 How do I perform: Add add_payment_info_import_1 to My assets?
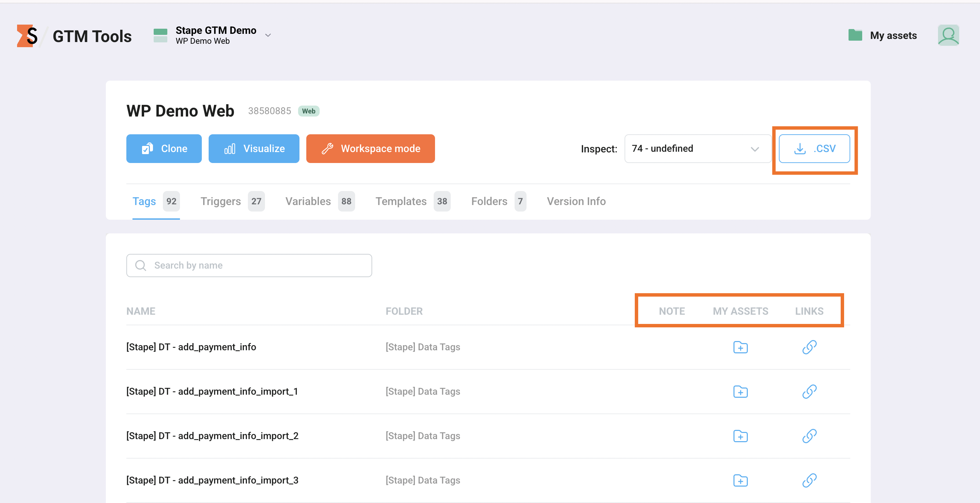coord(740,392)
